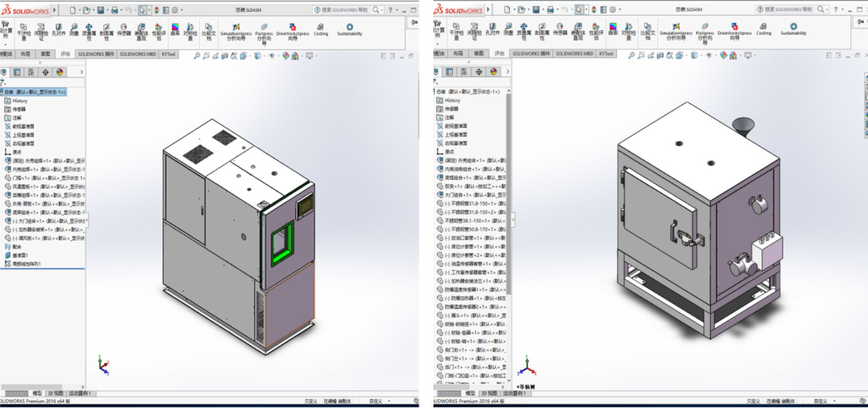Open the Options dropdown arrow in the left window
This screenshot has width=868, height=408.
point(181,10)
